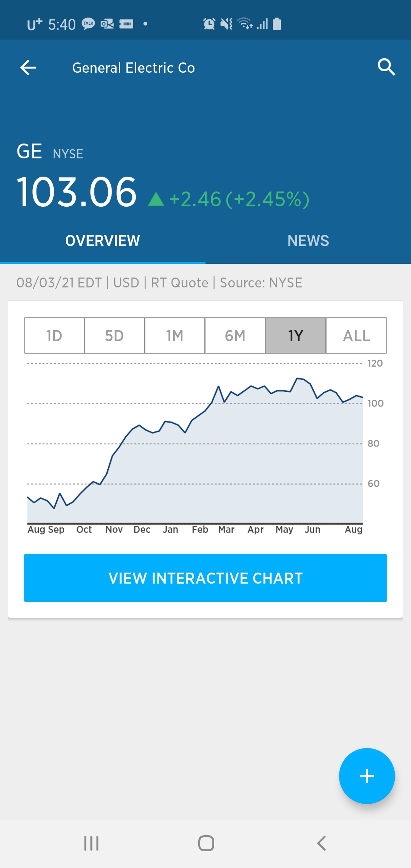This screenshot has width=411, height=868.
Task: Tap the Android navigation back chevron
Action: (322, 843)
